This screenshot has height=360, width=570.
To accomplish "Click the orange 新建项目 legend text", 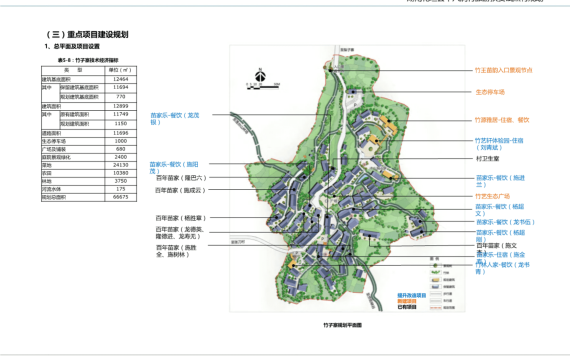I will [x=407, y=301].
